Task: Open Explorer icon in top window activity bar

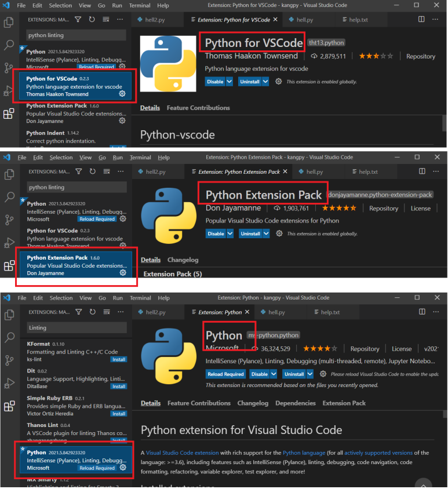Action: pos(9,22)
